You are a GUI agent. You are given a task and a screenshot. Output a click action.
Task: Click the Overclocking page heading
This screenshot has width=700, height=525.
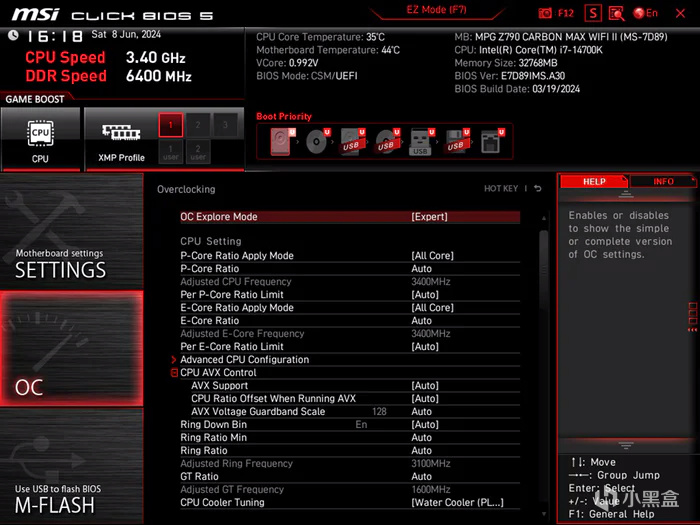click(186, 189)
